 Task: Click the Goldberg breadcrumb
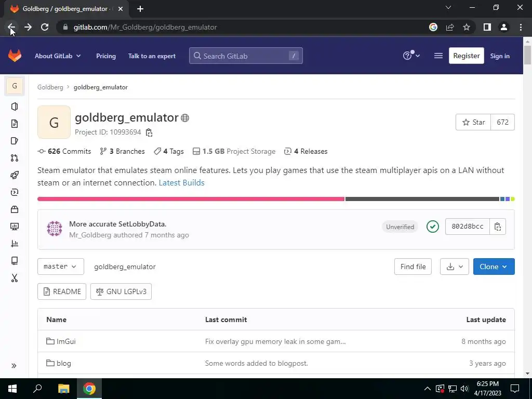pyautogui.click(x=50, y=87)
